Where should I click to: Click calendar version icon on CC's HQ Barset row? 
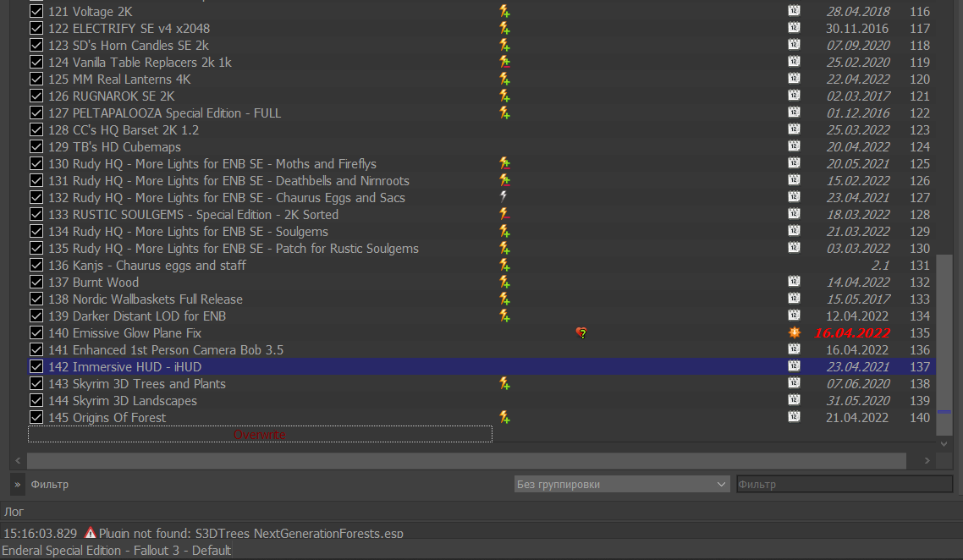[x=794, y=129]
